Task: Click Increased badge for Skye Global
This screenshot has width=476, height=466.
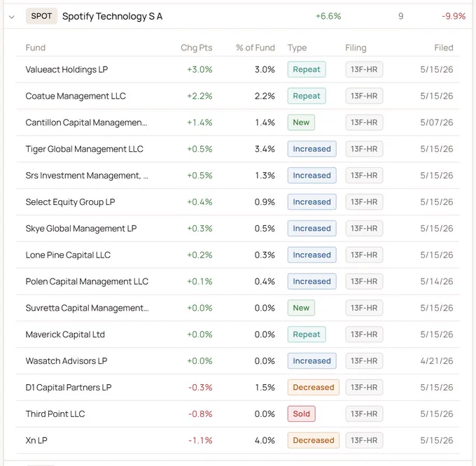Action: 311,228
